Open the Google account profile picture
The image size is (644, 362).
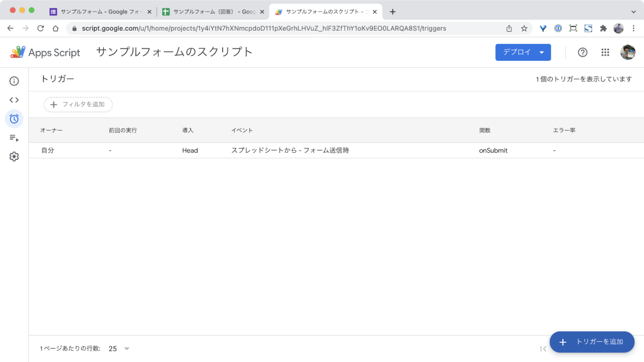(x=627, y=52)
